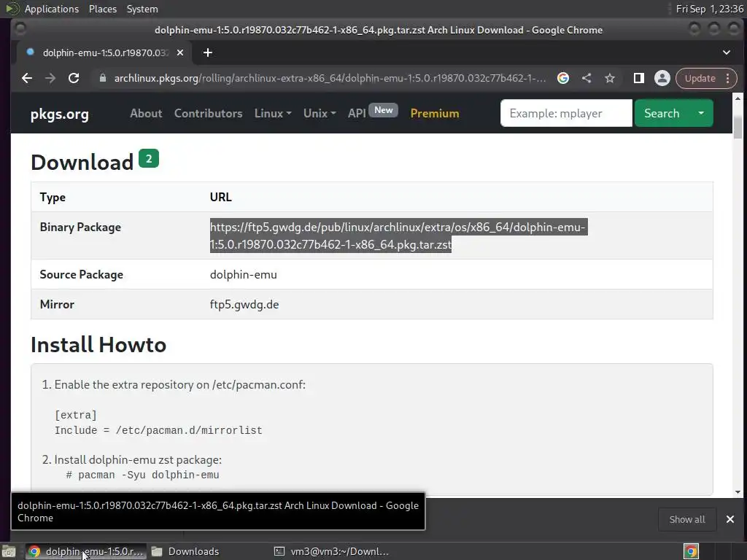This screenshot has width=747, height=560.
Task: Close the downloads bar
Action: coord(729,519)
